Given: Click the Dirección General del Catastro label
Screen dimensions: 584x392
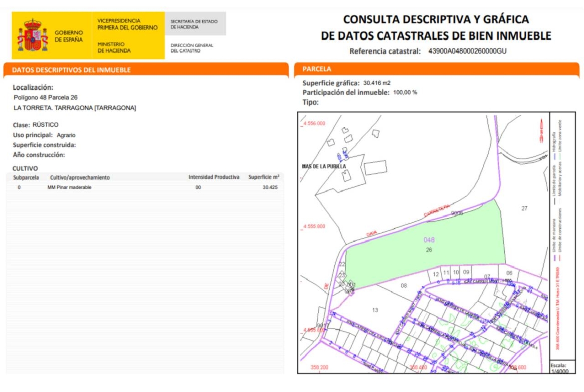Looking at the screenshot, I should tap(192, 48).
